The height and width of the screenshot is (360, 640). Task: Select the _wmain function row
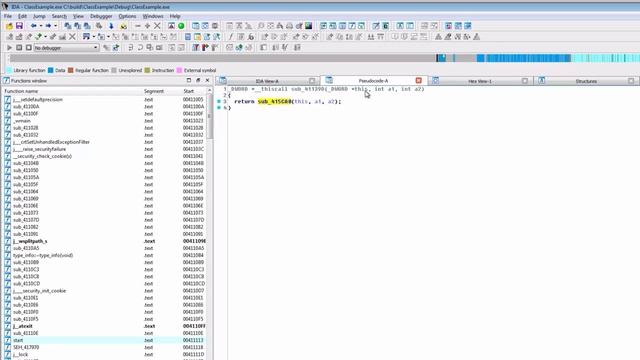(106, 121)
